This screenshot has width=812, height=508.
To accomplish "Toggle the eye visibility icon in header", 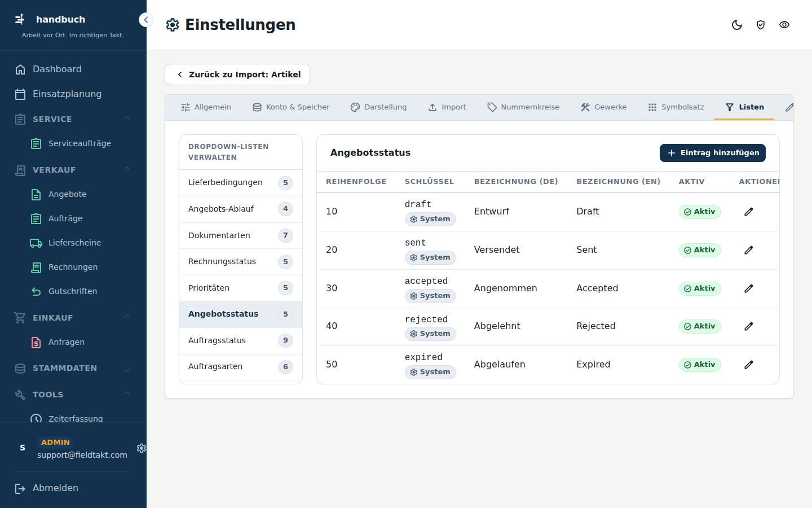I will [x=784, y=25].
